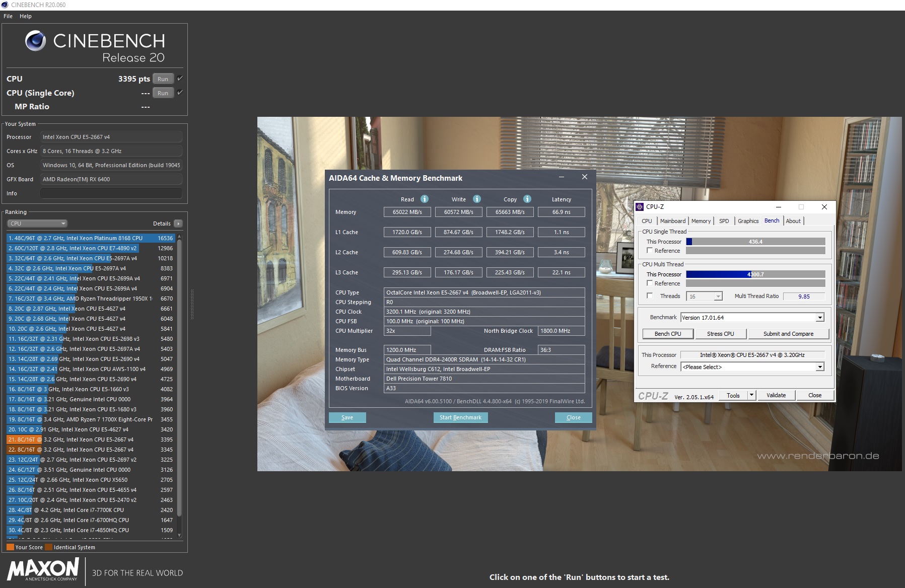Viewport: 905px width, 588px height.
Task: Click the Info input field in Your System
Action: 111,193
